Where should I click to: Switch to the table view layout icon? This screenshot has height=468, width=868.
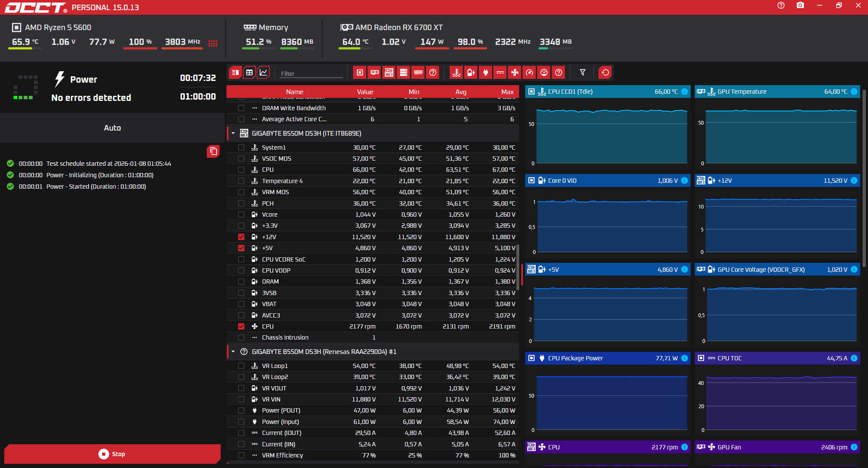[x=249, y=72]
